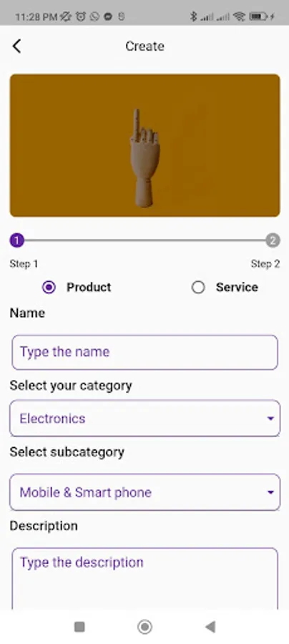Tap the Step 2 label

[265, 263]
